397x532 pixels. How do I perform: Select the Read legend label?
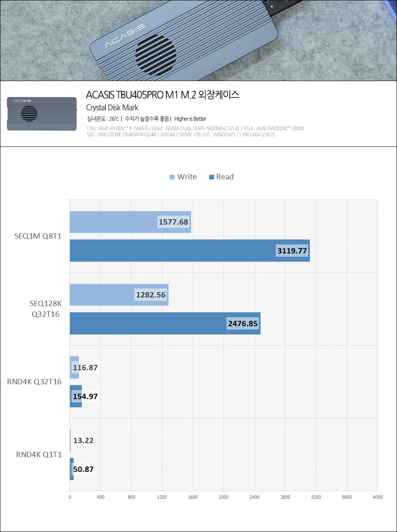coord(225,177)
